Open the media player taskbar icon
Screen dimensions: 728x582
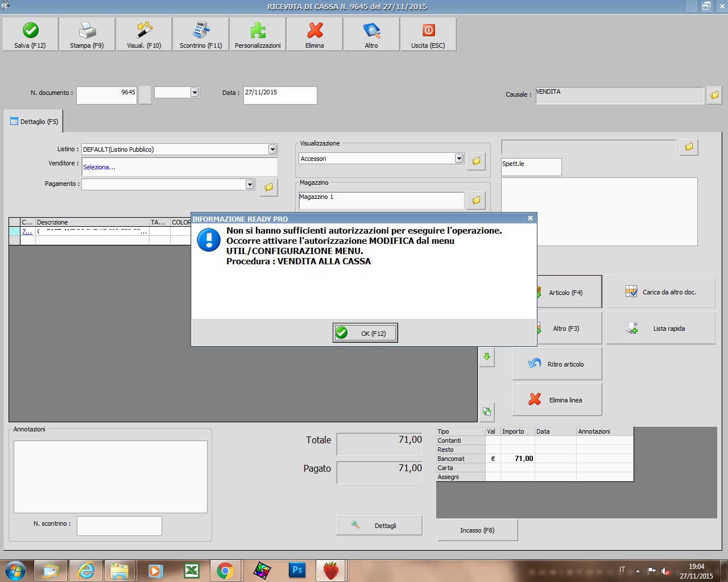pyautogui.click(x=155, y=570)
